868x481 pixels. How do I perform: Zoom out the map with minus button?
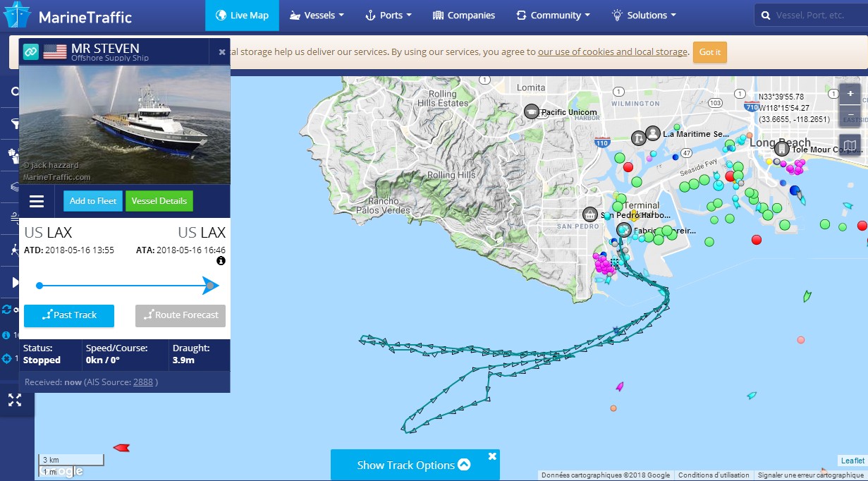coord(850,114)
